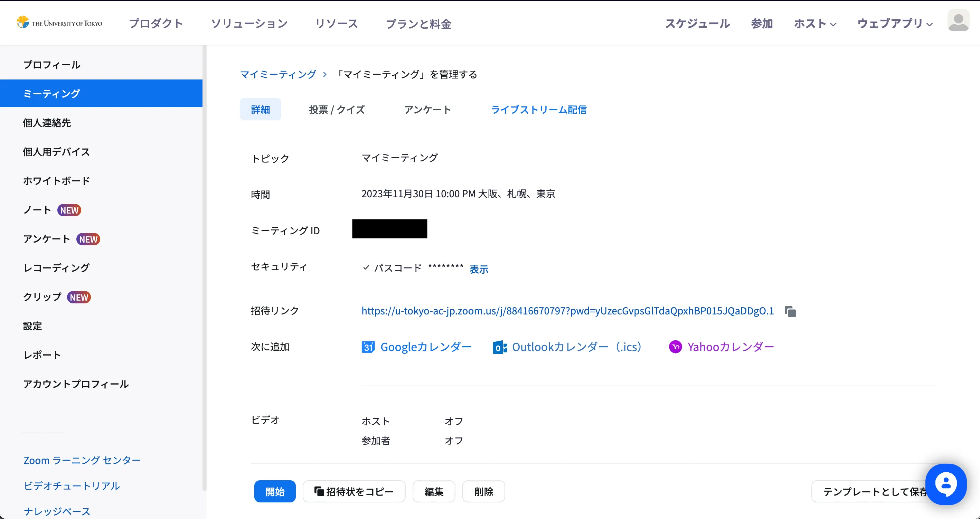
Task: Click the Outlook calendar icon
Action: (x=500, y=347)
